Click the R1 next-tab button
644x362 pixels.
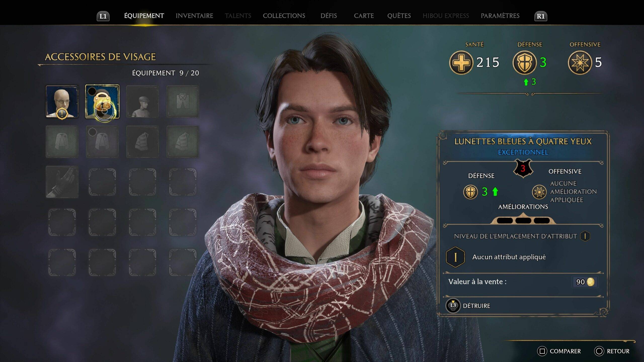pos(541,16)
